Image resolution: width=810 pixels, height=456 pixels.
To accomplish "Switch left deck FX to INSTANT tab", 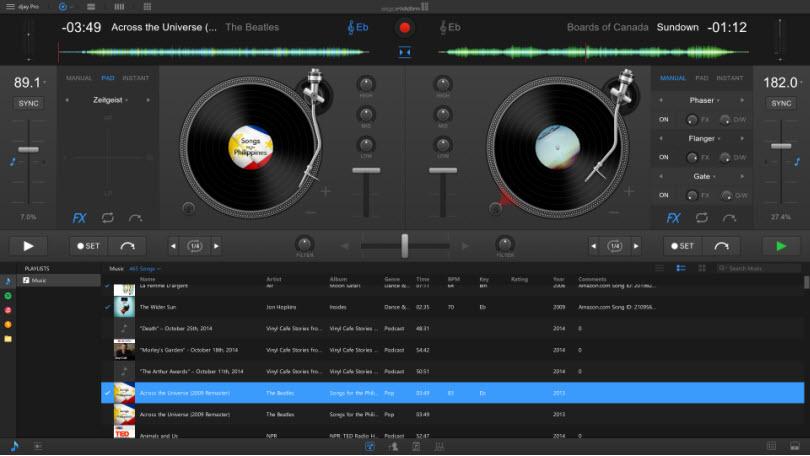I will pos(136,78).
